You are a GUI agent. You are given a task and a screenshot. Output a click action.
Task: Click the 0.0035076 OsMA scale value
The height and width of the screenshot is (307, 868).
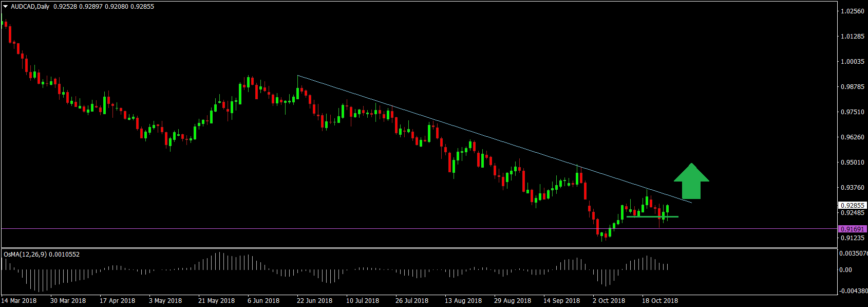(853, 254)
